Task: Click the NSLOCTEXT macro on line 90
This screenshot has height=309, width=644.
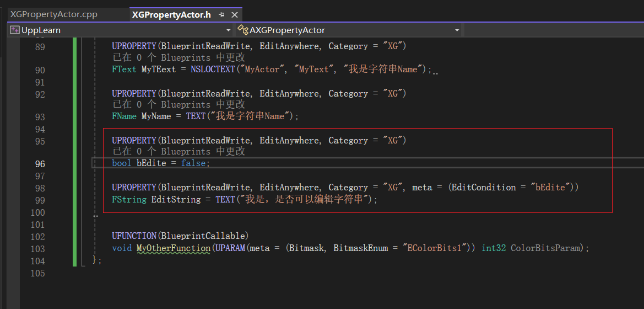Action: (213, 70)
